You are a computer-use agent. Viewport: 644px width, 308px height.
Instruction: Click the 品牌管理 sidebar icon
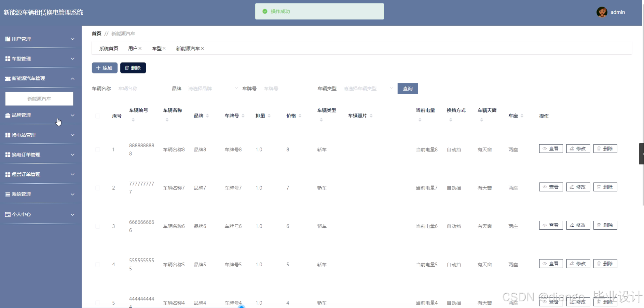[x=8, y=115]
